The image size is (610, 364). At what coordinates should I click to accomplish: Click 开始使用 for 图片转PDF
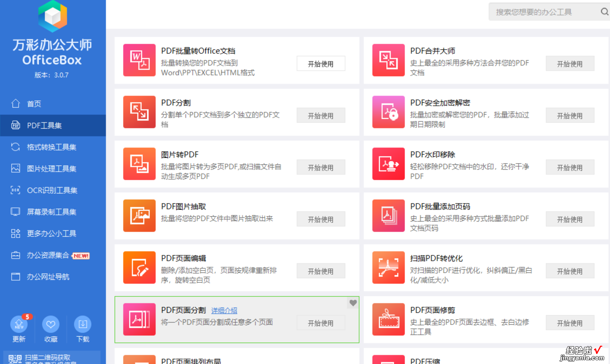[321, 167]
